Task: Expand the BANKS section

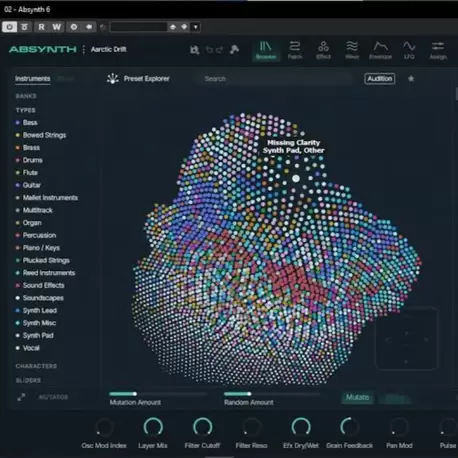Action: point(26,96)
